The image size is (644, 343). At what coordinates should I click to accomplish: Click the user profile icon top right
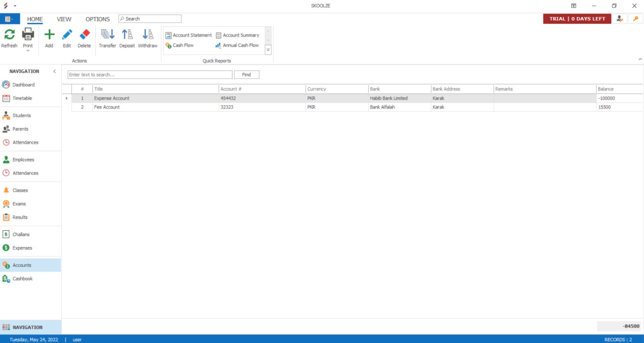pyautogui.click(x=620, y=19)
